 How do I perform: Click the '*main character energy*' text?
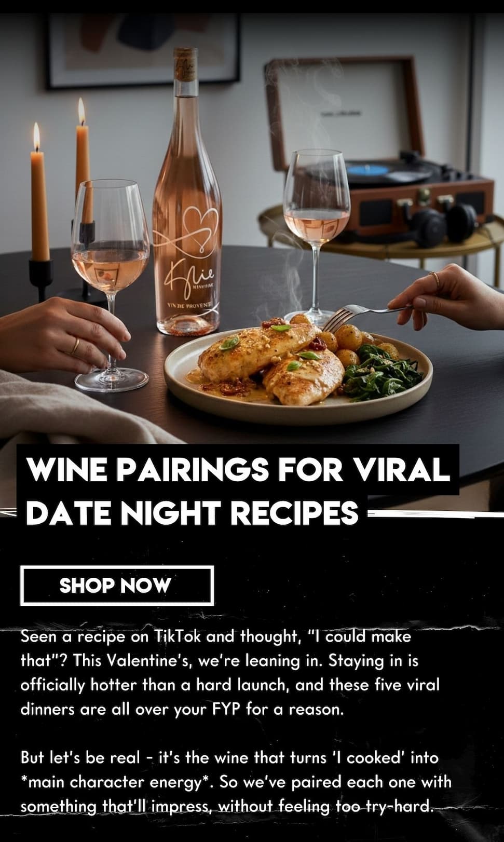click(117, 782)
